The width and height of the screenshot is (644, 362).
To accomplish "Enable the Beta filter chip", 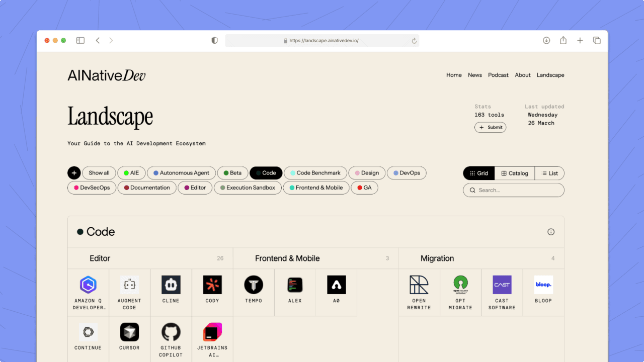I will pos(233,173).
